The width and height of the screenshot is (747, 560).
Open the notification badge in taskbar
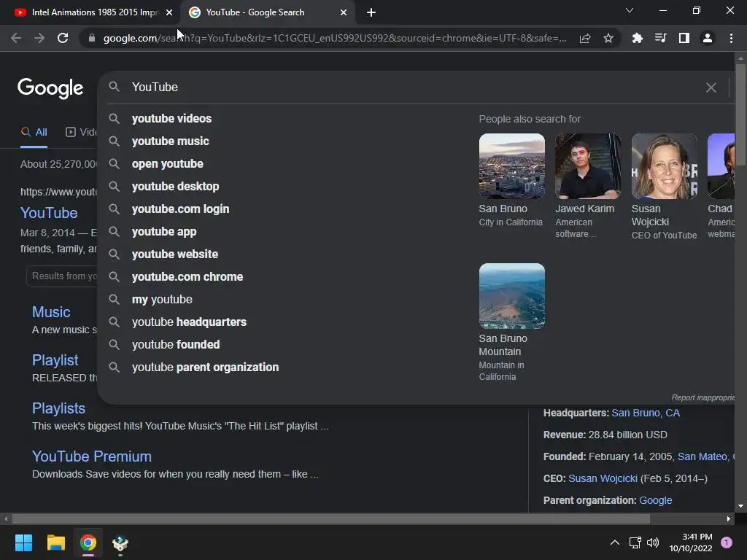pyautogui.click(x=727, y=542)
